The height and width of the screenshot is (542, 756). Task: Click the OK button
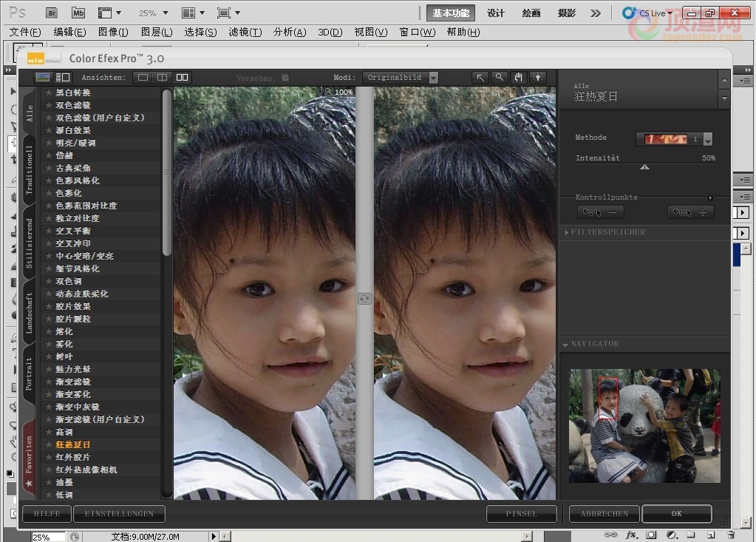click(x=676, y=514)
